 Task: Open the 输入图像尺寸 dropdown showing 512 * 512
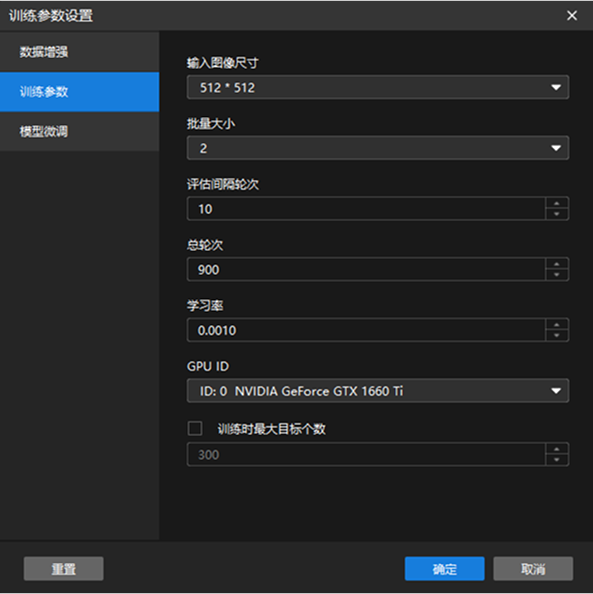click(x=378, y=88)
